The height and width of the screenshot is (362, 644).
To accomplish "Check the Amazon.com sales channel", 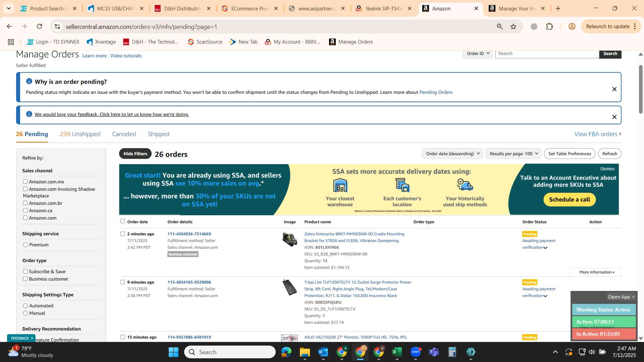I will pyautogui.click(x=25, y=218).
